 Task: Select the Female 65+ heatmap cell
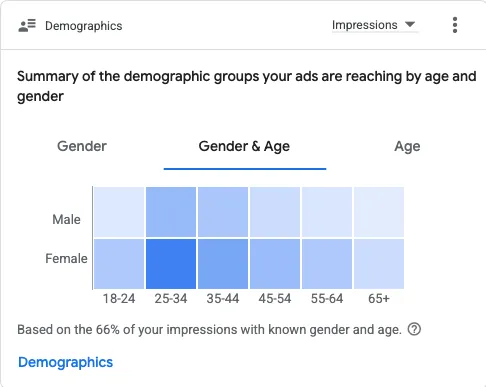click(379, 264)
